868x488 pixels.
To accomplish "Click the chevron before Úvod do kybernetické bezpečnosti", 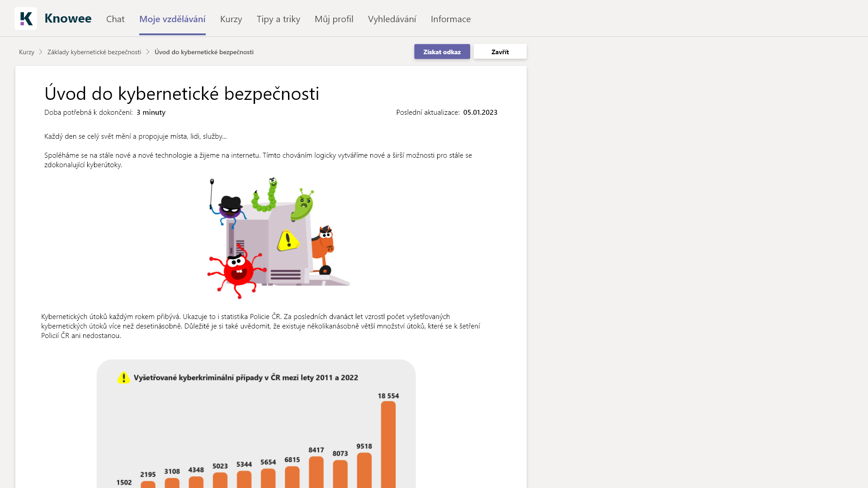I will (x=148, y=52).
